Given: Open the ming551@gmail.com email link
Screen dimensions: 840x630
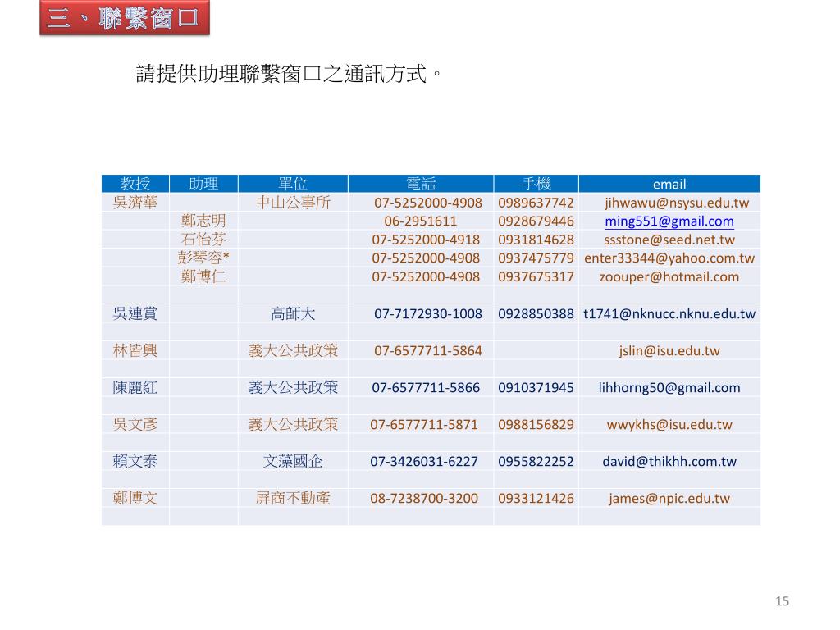Looking at the screenshot, I should coord(669,221).
